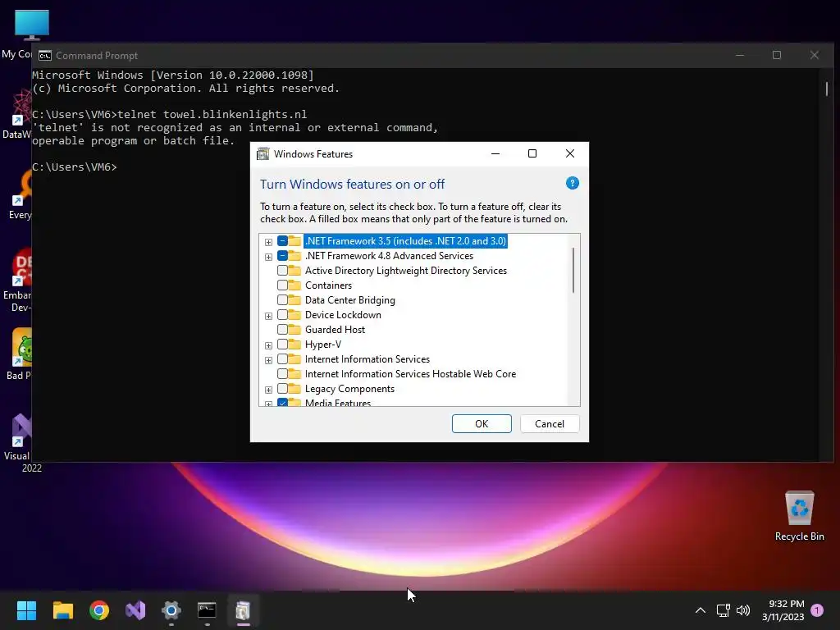The width and height of the screenshot is (840, 630).
Task: Expand the Hyper-V node
Action: (268, 345)
